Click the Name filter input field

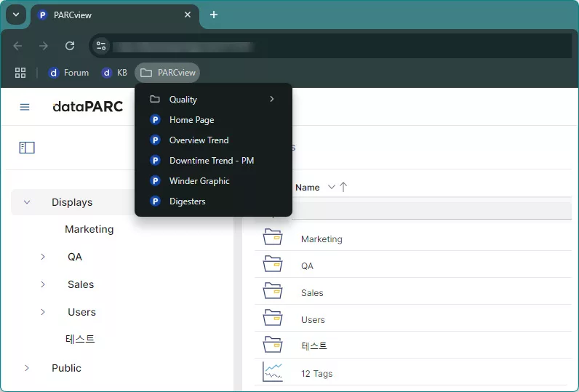tap(431, 211)
